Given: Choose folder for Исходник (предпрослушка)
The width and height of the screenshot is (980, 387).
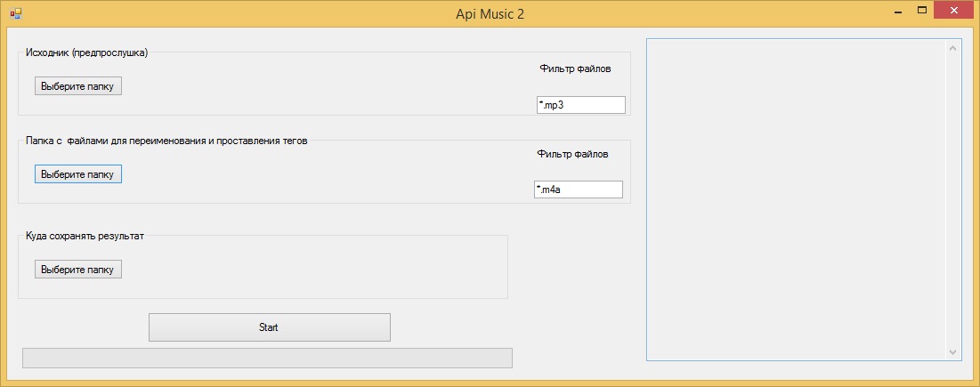Looking at the screenshot, I should tap(78, 86).
